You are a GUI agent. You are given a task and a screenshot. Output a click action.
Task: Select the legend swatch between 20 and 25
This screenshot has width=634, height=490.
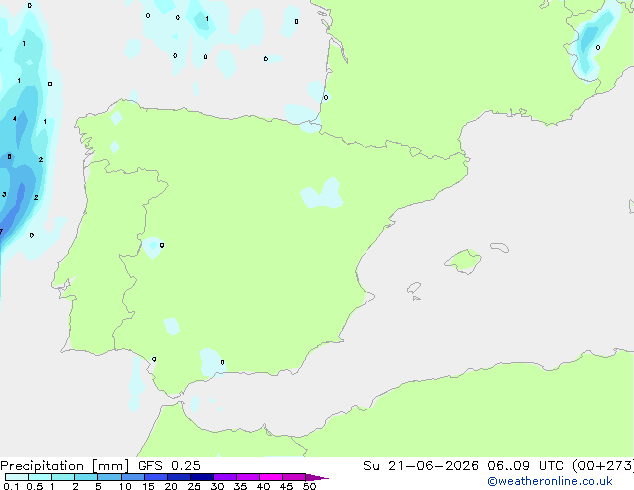point(179,477)
